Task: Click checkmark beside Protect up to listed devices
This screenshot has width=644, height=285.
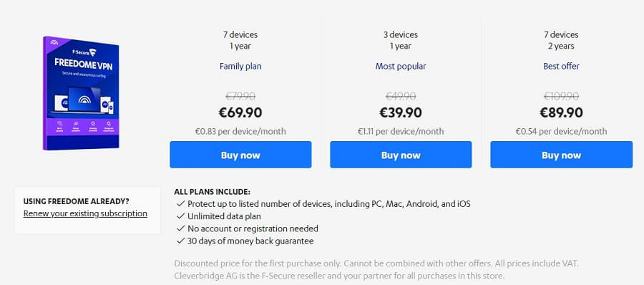Action: tap(180, 203)
